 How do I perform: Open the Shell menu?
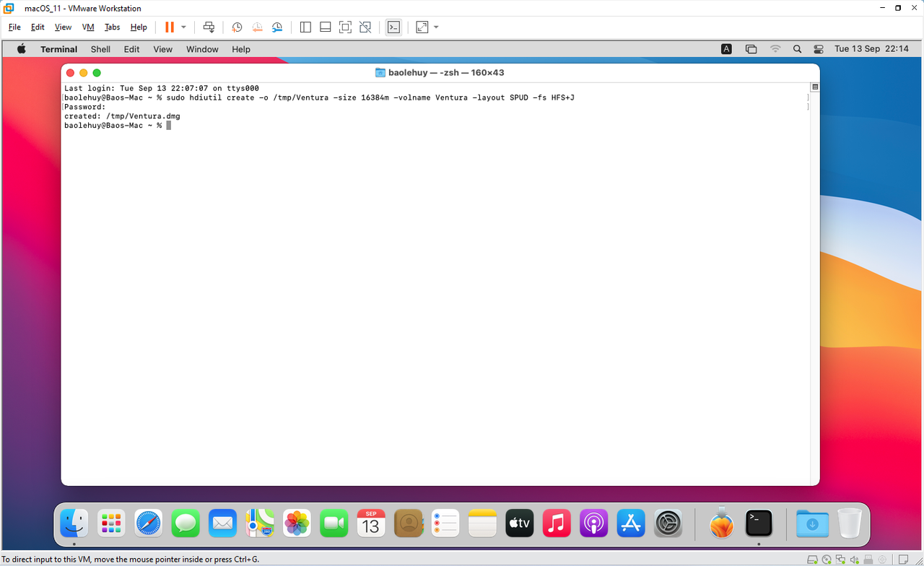100,49
